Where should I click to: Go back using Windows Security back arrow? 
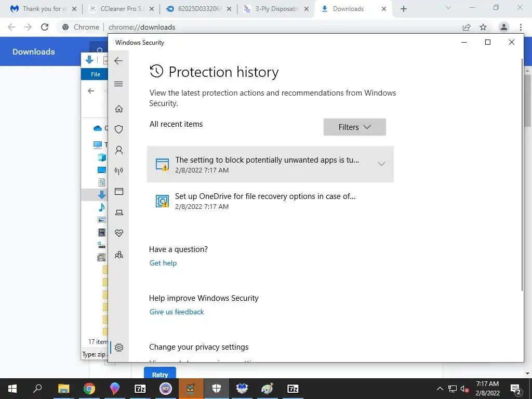pyautogui.click(x=118, y=61)
